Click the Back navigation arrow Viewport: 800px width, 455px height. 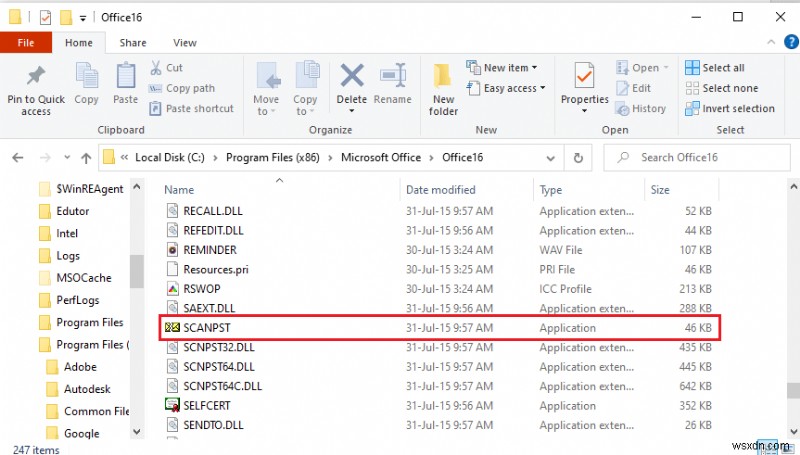18,158
